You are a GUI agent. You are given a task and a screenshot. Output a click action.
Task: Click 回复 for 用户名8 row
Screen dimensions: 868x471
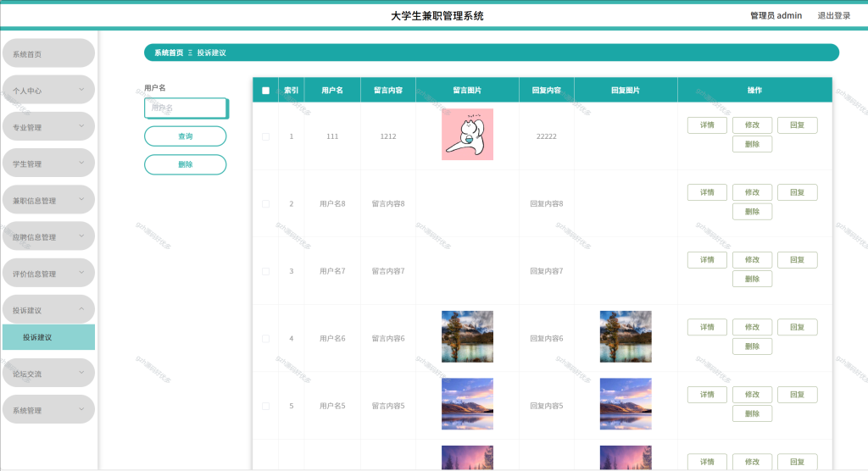(x=797, y=192)
